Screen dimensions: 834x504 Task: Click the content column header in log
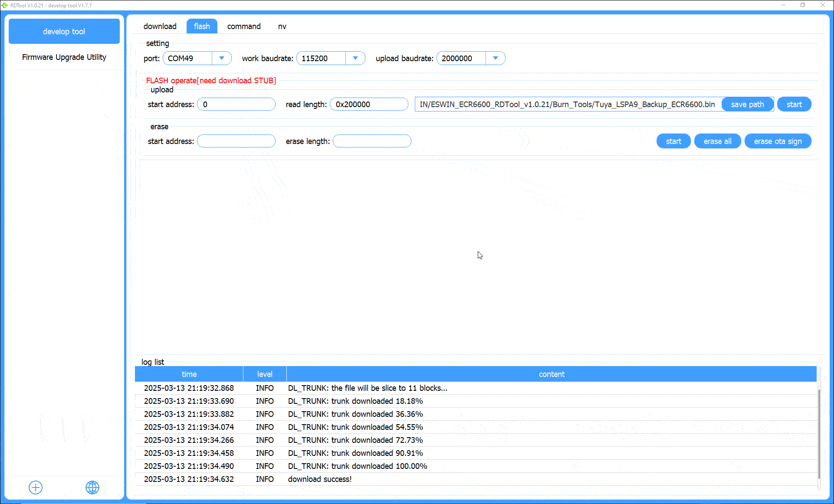552,374
